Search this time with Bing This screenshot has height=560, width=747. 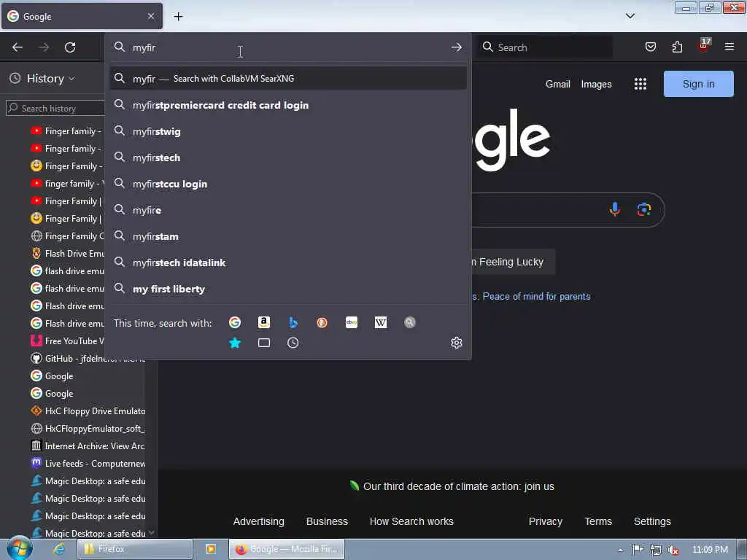click(293, 322)
